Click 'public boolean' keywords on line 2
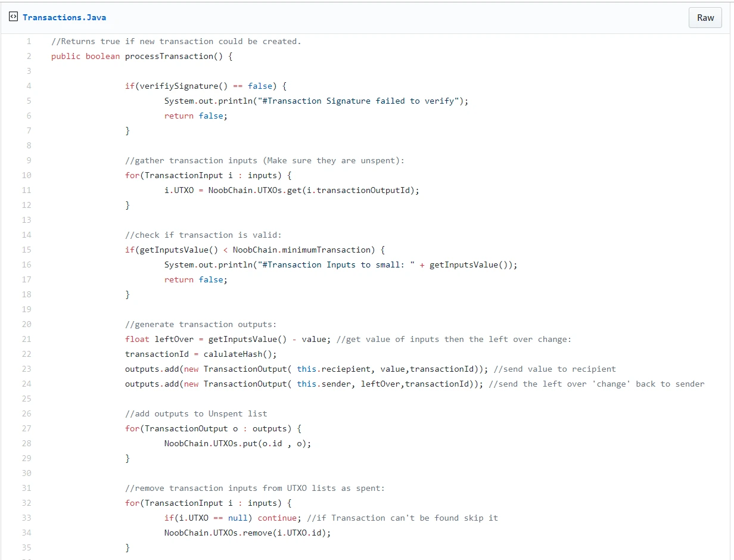This screenshot has height=560, width=734. (x=85, y=56)
